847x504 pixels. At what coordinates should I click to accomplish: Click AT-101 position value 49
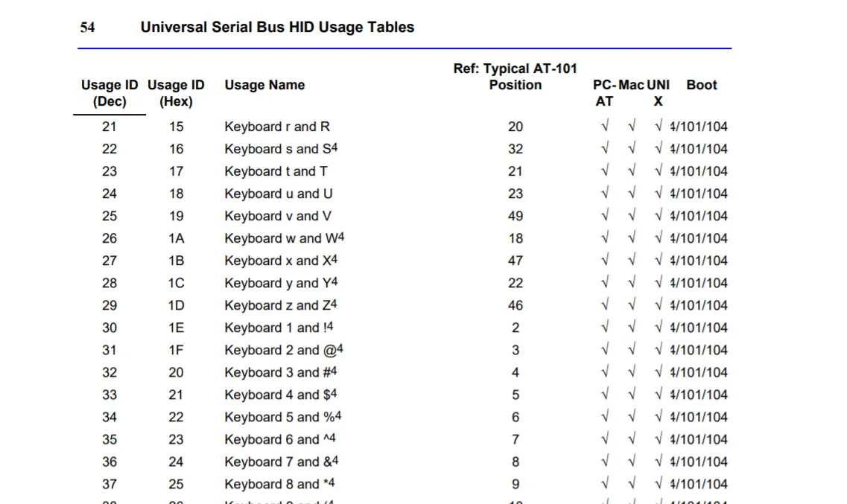[x=516, y=216]
